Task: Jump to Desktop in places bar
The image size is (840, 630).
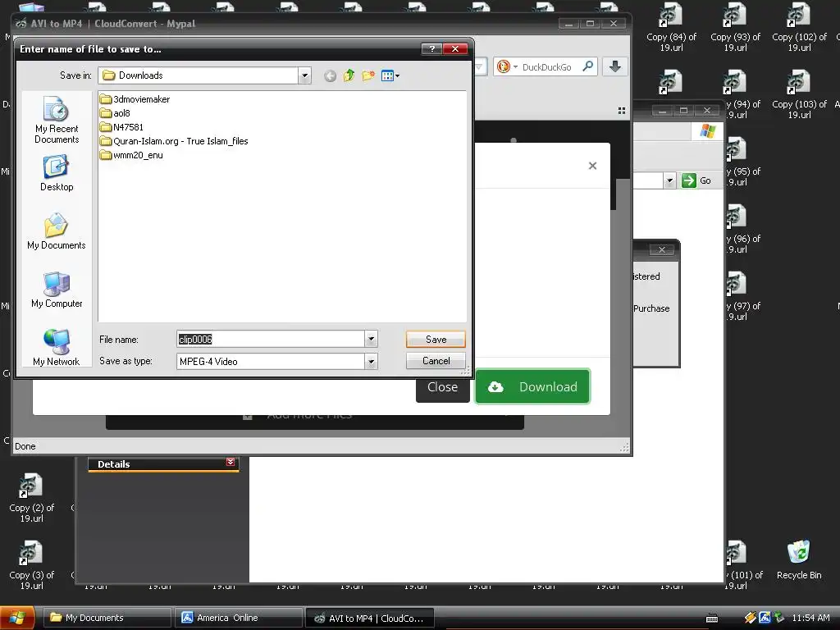Action: click(57, 173)
